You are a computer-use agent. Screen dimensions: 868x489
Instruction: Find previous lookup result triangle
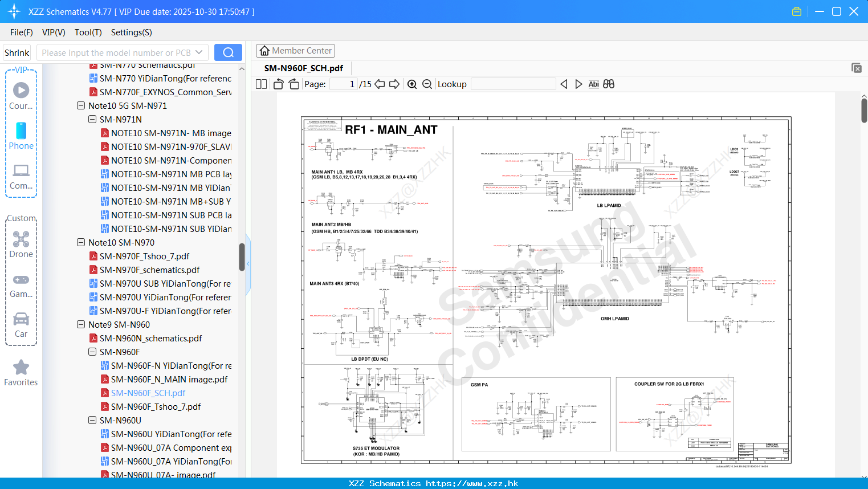564,84
